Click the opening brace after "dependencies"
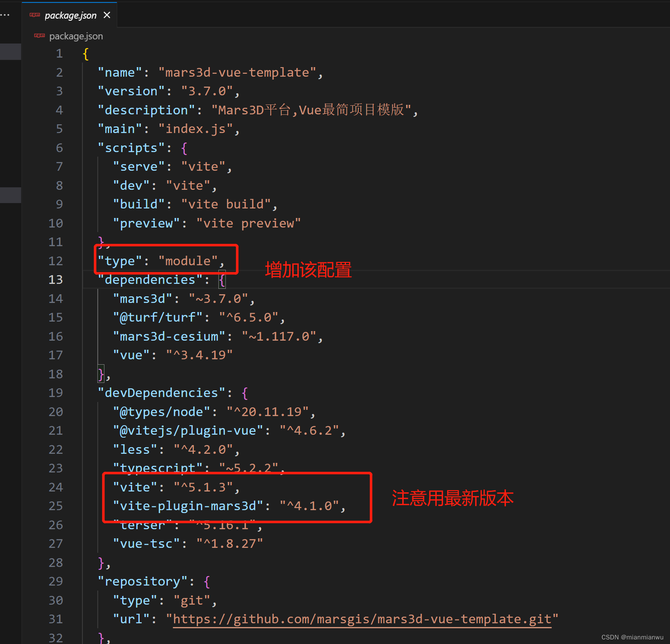Image resolution: width=670 pixels, height=644 pixels. pos(222,280)
